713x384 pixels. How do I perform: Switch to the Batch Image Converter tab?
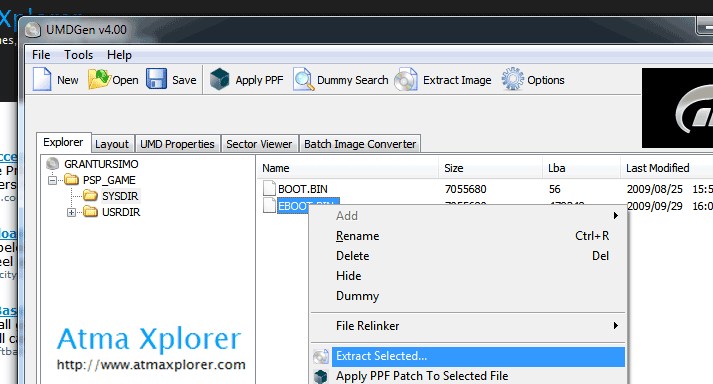click(x=360, y=144)
